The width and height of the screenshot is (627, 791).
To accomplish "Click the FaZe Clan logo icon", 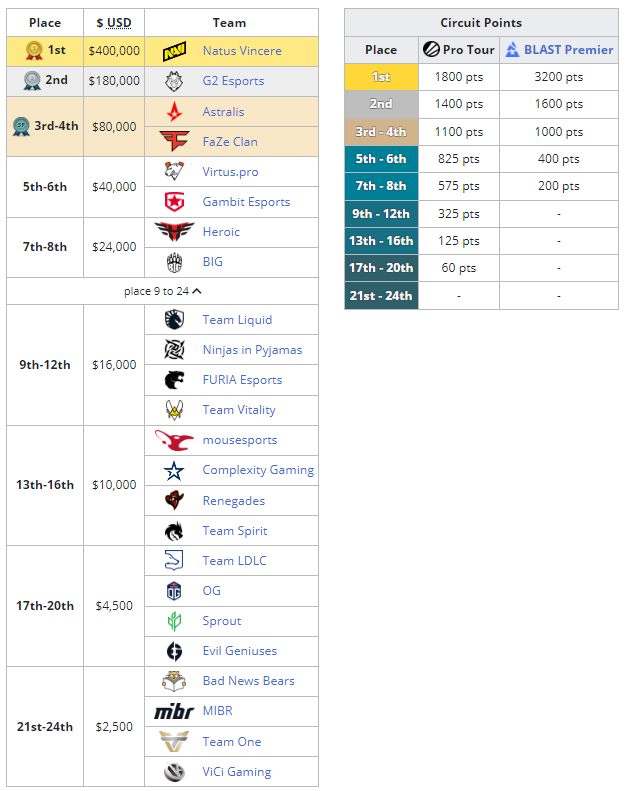I will pos(175,141).
